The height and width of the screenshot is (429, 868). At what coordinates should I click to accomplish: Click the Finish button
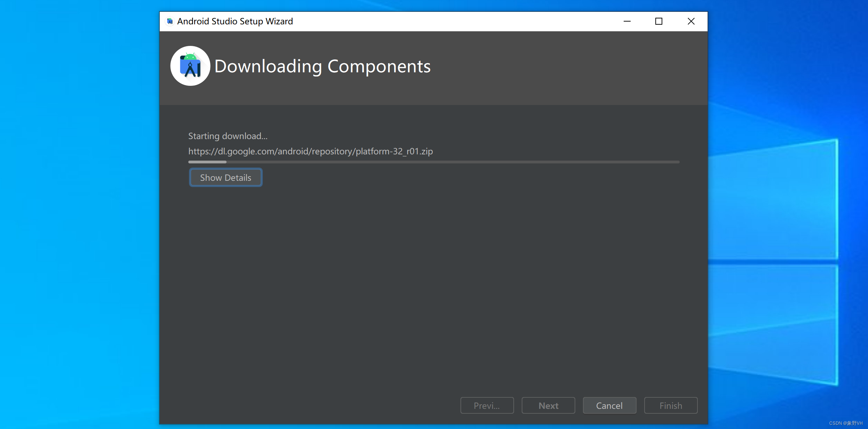pos(671,405)
